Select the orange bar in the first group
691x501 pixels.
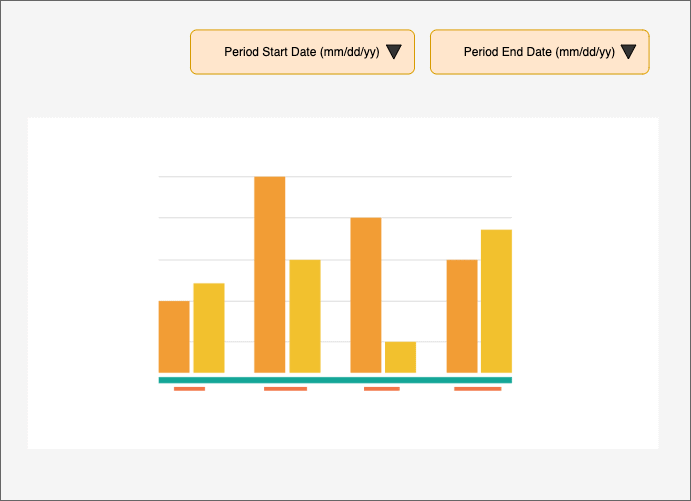(x=174, y=337)
